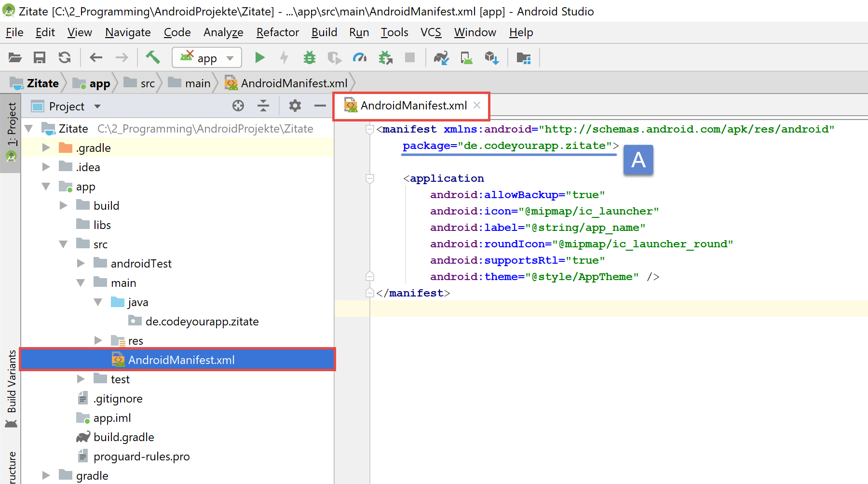Click the Back navigation arrow
868x484 pixels.
tap(96, 58)
